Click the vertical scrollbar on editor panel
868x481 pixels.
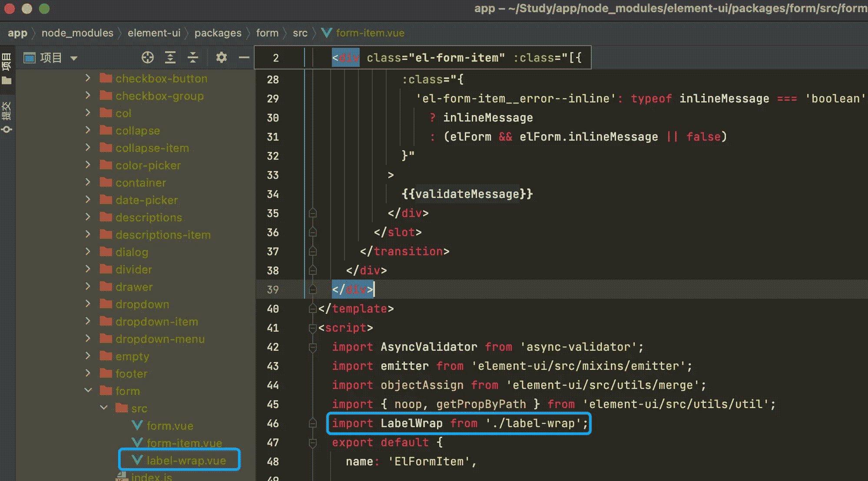click(863, 291)
